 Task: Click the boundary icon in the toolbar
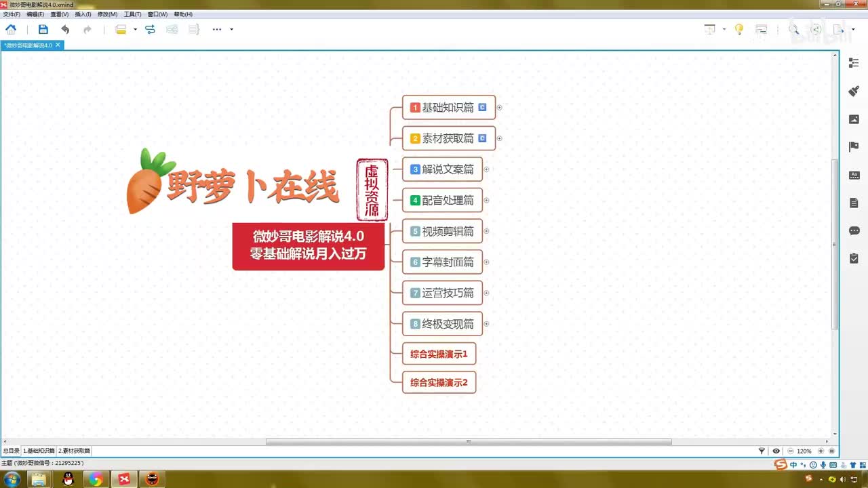click(172, 29)
